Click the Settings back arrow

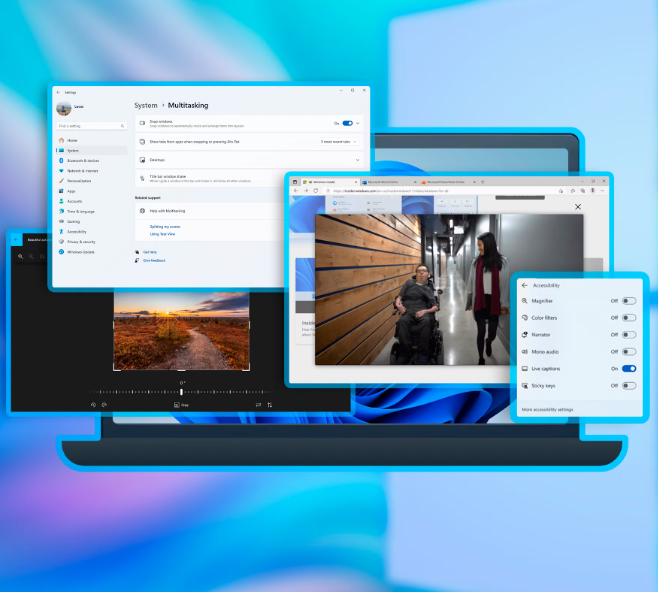[x=58, y=92]
